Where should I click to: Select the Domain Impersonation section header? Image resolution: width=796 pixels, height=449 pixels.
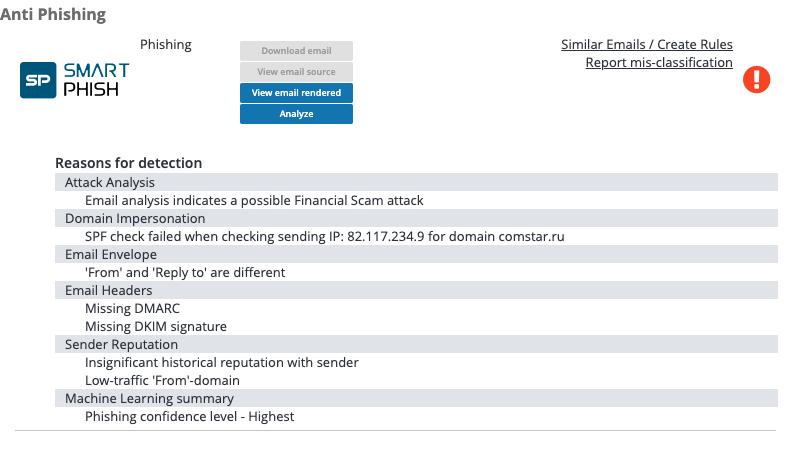[416, 218]
